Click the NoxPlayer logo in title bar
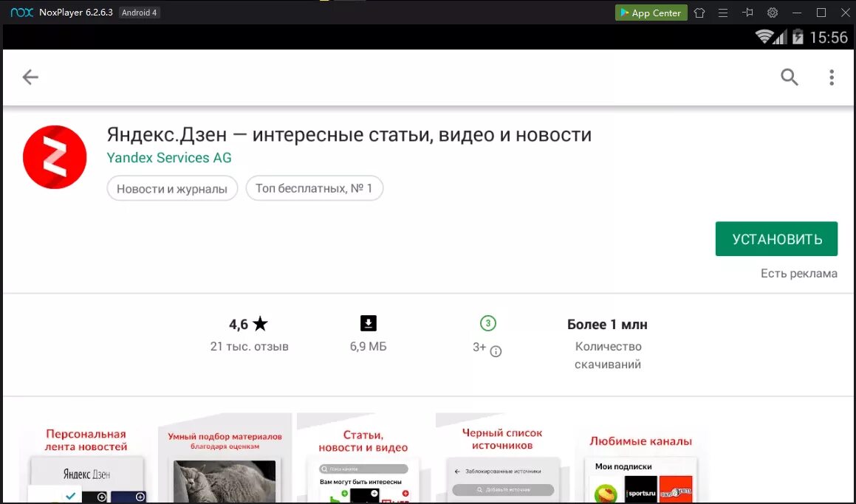The height and width of the screenshot is (504, 856). click(22, 12)
